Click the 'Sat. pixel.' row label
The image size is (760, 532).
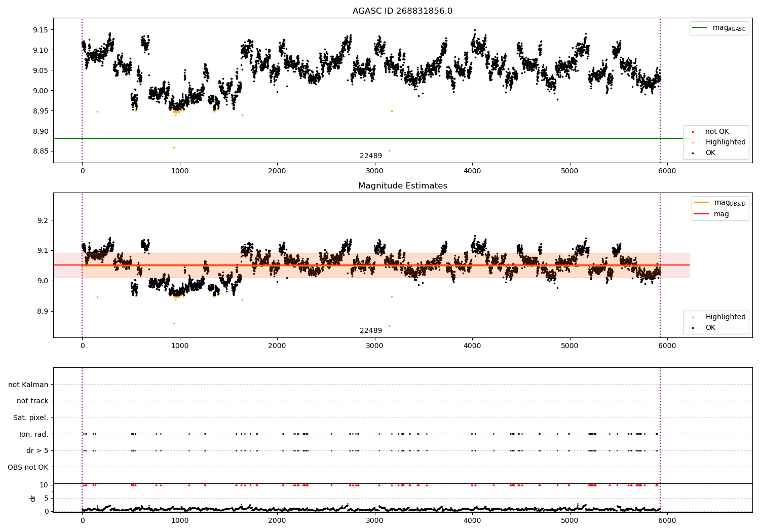(31, 418)
